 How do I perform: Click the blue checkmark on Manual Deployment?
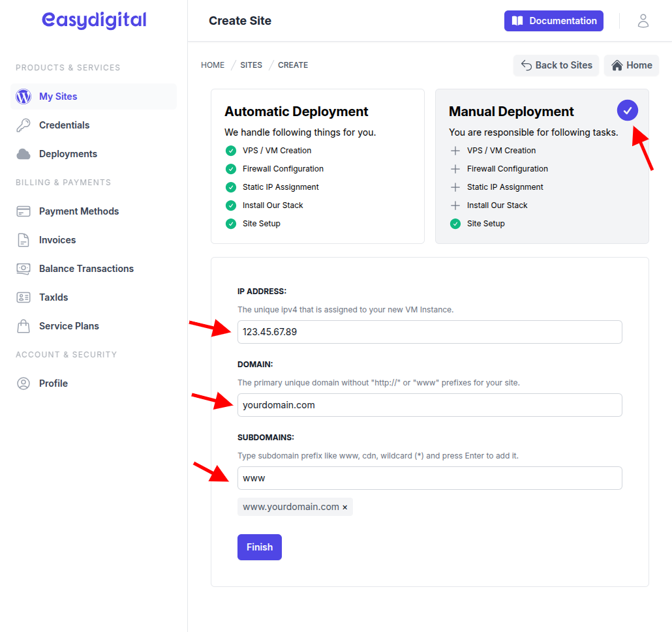(x=627, y=110)
